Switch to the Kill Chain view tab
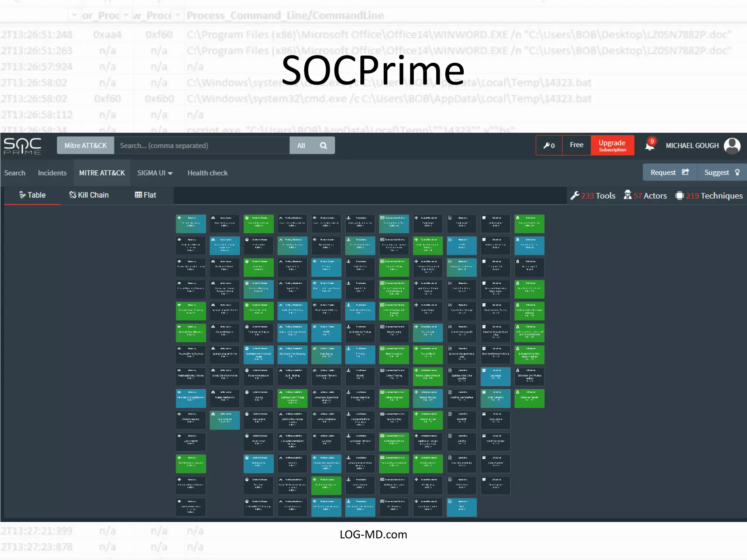 (89, 195)
